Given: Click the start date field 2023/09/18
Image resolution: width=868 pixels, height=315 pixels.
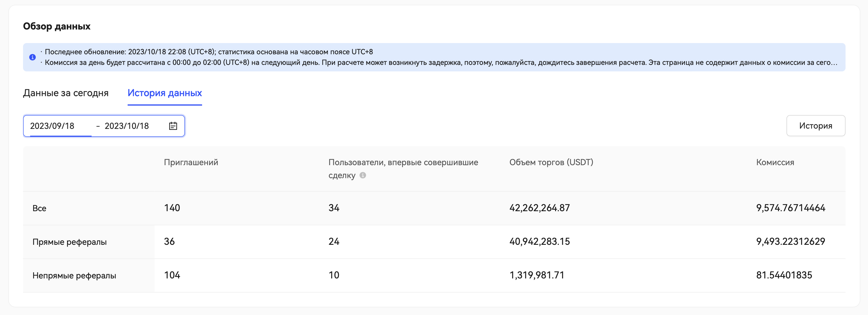Looking at the screenshot, I should pos(52,126).
